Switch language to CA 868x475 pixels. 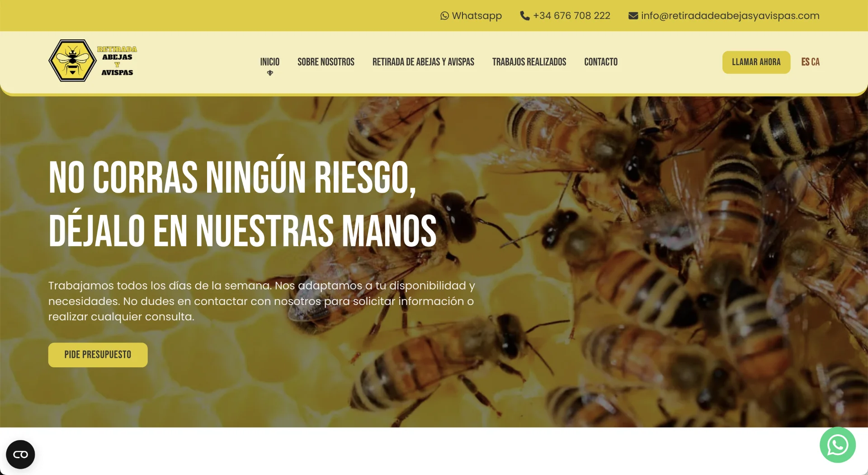(x=816, y=62)
